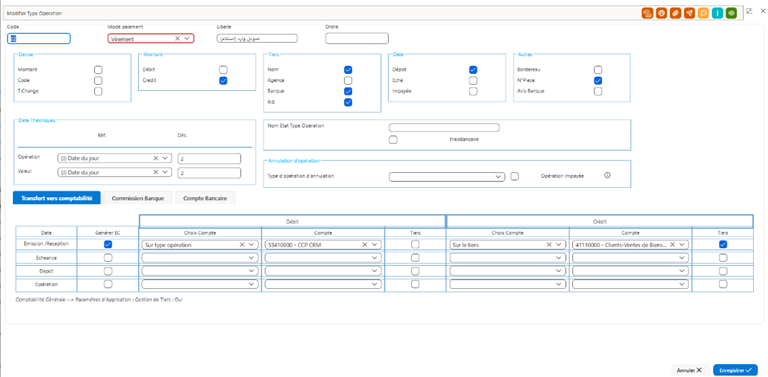Click the Annuler button
This screenshot has width=768, height=377.
(x=690, y=371)
